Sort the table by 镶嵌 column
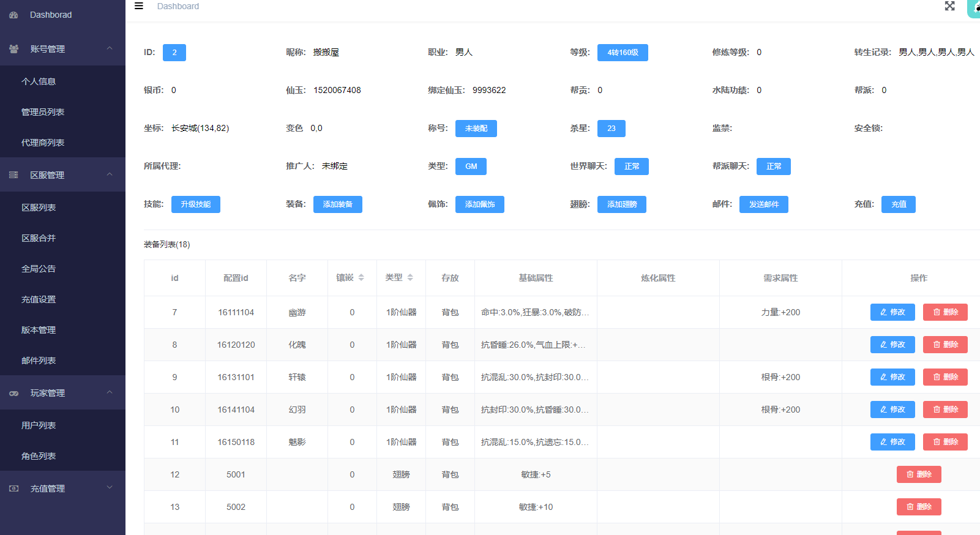The width and height of the screenshot is (980, 535). pyautogui.click(x=361, y=278)
